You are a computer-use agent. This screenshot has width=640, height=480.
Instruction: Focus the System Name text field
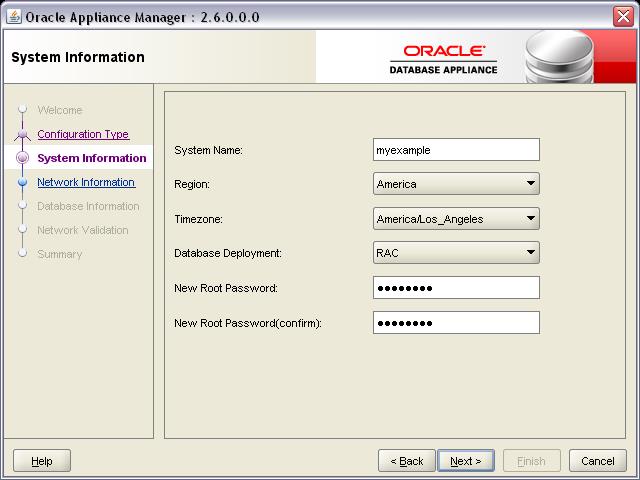[456, 150]
